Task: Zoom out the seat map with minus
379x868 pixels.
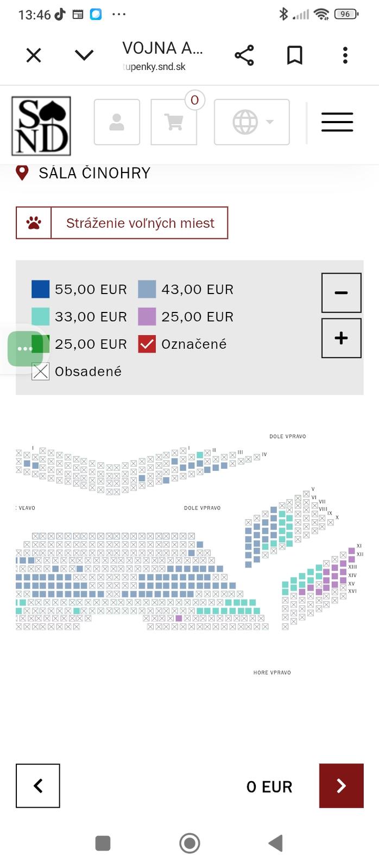Action: 341,293
